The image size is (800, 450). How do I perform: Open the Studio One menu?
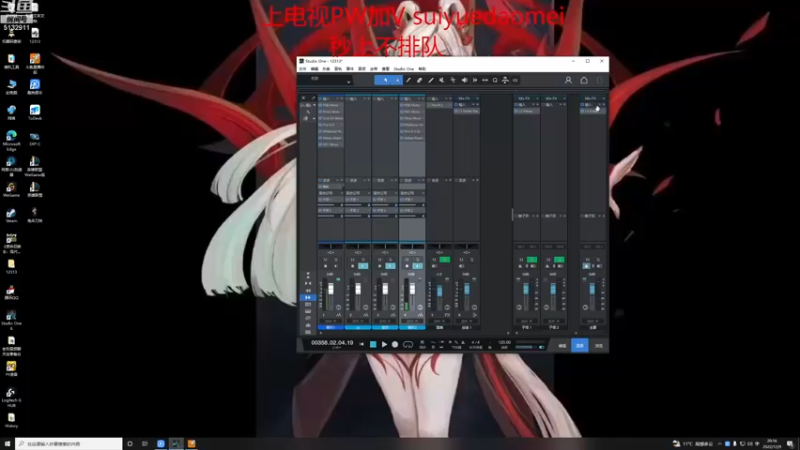click(404, 69)
